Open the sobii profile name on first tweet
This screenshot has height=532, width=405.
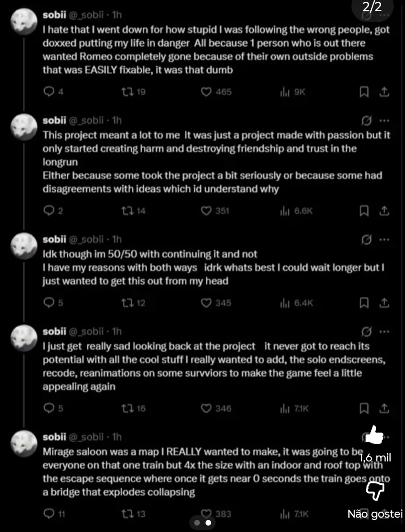[54, 15]
